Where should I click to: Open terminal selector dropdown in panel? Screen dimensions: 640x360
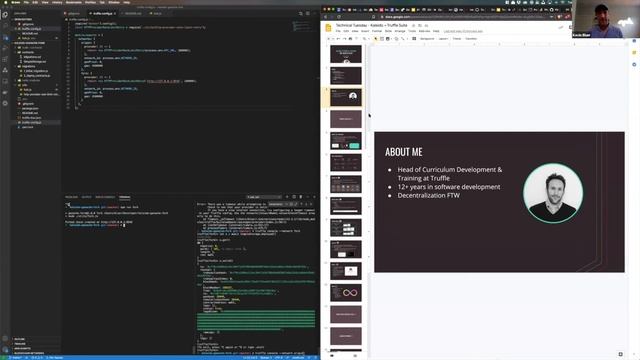(x=264, y=197)
